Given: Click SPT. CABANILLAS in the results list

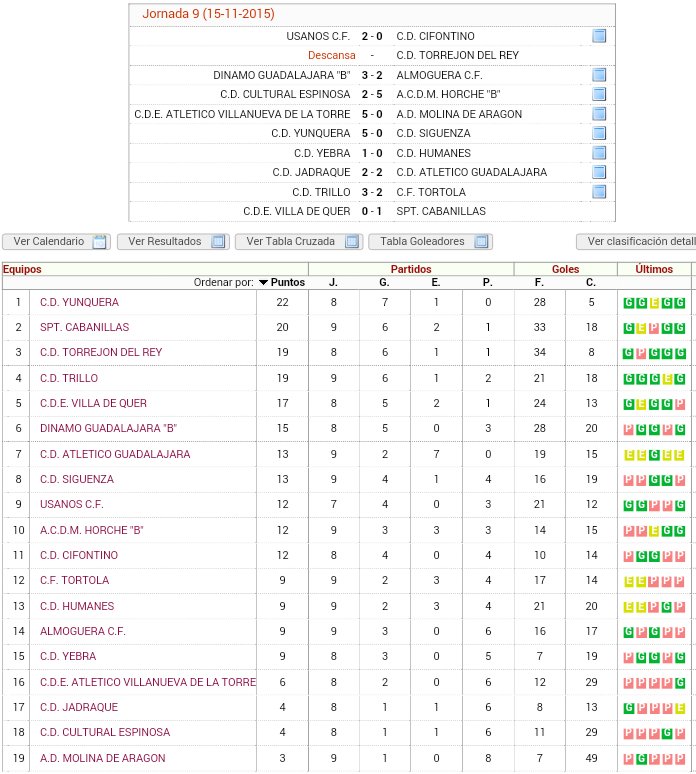Looking at the screenshot, I should (x=441, y=211).
